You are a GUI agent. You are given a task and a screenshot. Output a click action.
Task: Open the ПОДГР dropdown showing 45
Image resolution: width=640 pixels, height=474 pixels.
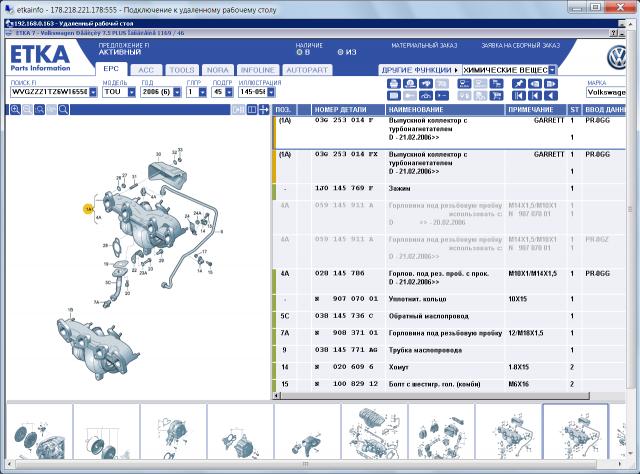229,92
